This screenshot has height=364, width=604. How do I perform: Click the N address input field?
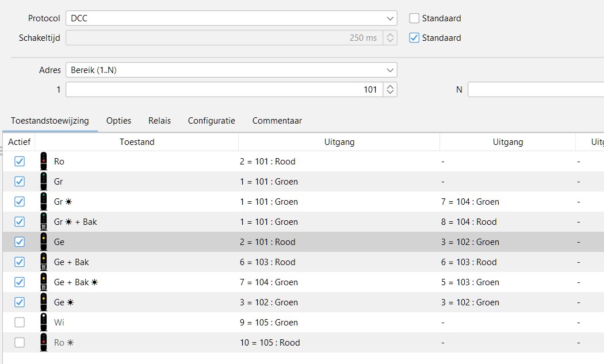click(535, 90)
